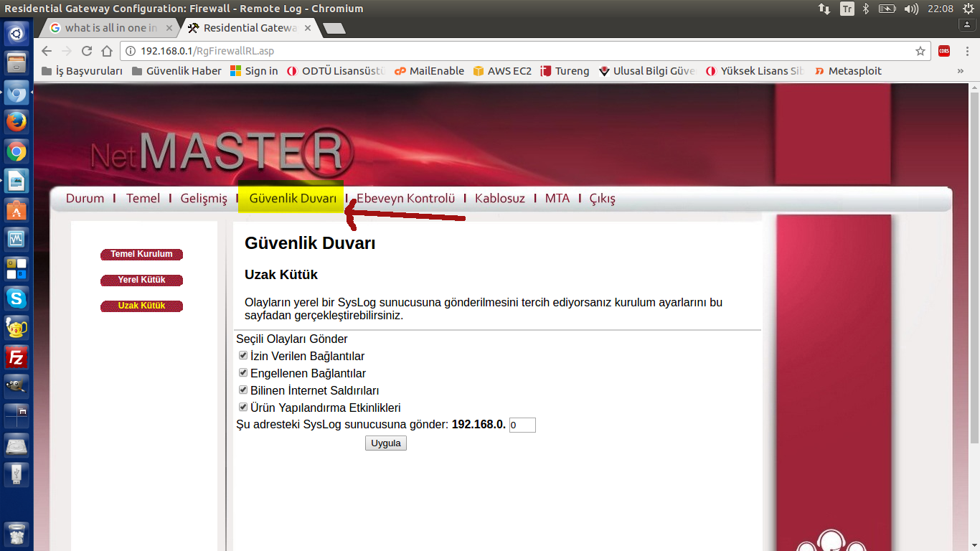Screen dimensions: 980x551
Task: Launch GIMP from the dock
Action: point(17,387)
